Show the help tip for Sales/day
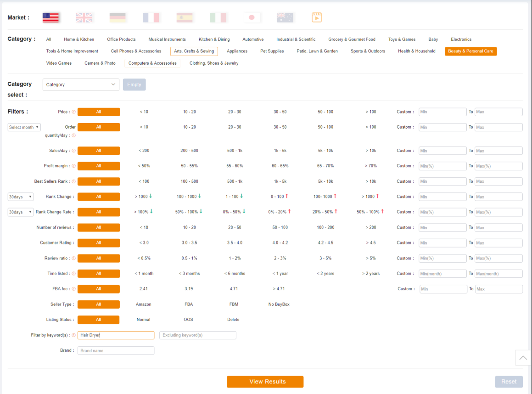This screenshot has height=394, width=532. click(x=73, y=151)
